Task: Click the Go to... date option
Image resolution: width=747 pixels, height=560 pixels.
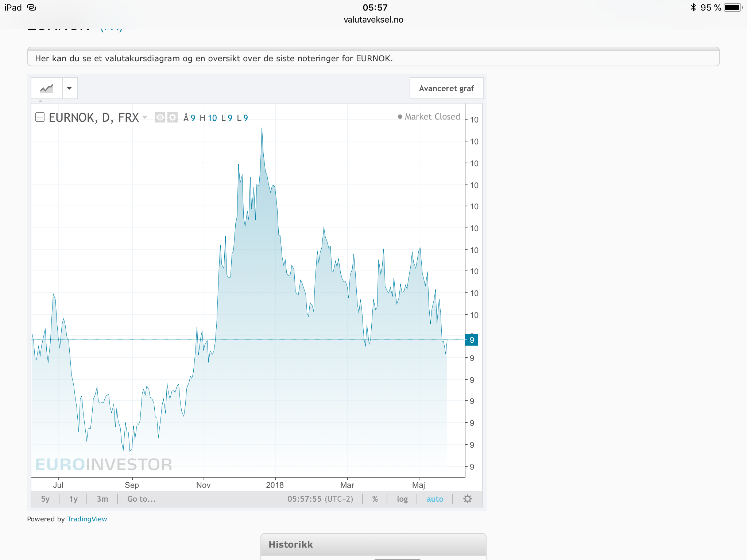Action: click(142, 499)
